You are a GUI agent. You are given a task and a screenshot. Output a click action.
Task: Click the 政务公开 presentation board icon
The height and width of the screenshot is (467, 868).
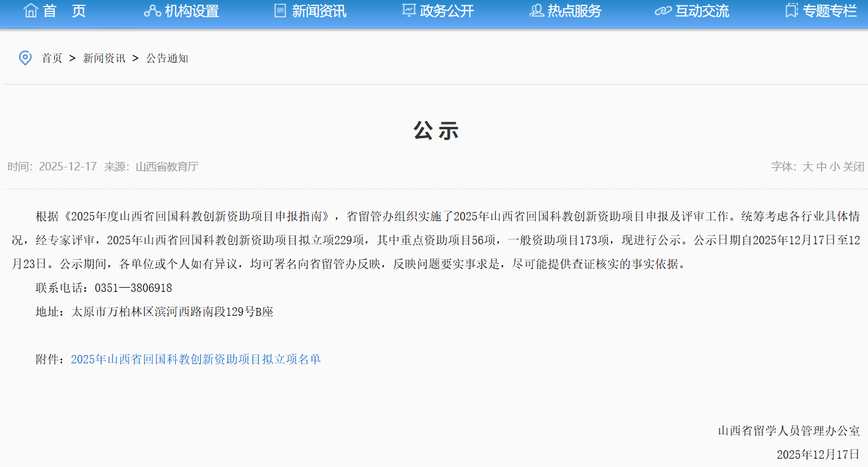[409, 11]
